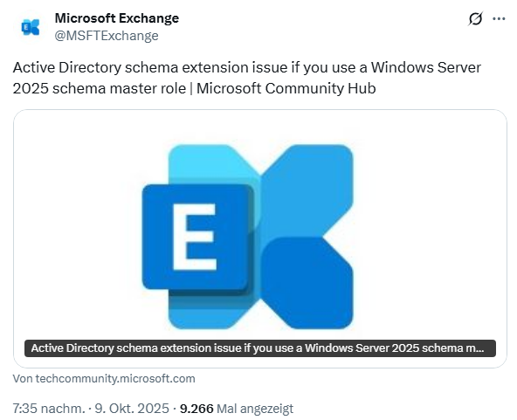Click the tweet text starting Active Directory schema

(246, 78)
